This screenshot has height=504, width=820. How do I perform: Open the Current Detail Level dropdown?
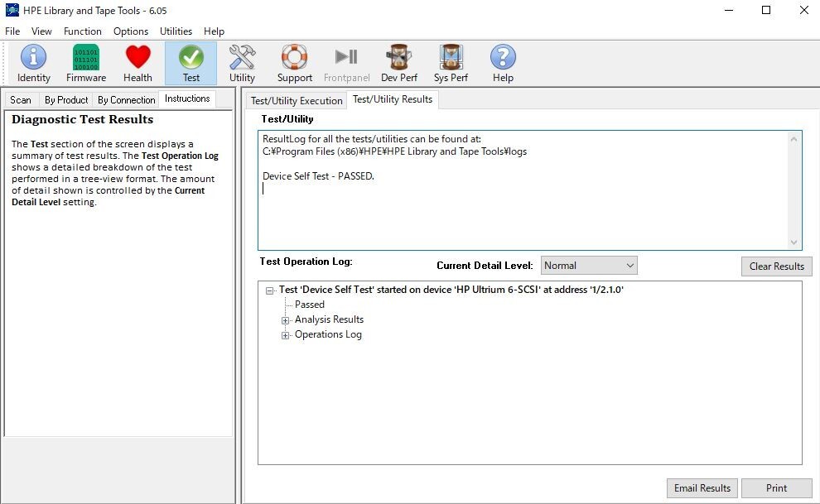(x=589, y=266)
